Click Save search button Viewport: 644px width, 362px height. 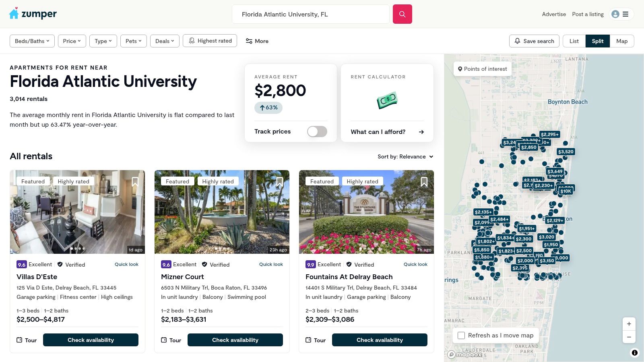pos(534,41)
